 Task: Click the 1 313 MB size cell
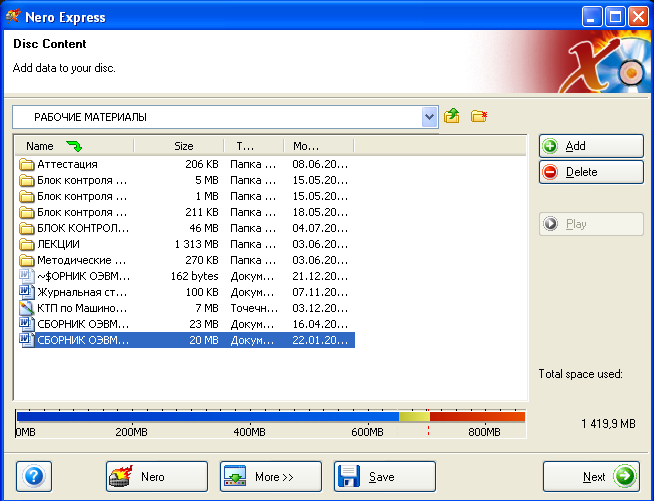(196, 244)
